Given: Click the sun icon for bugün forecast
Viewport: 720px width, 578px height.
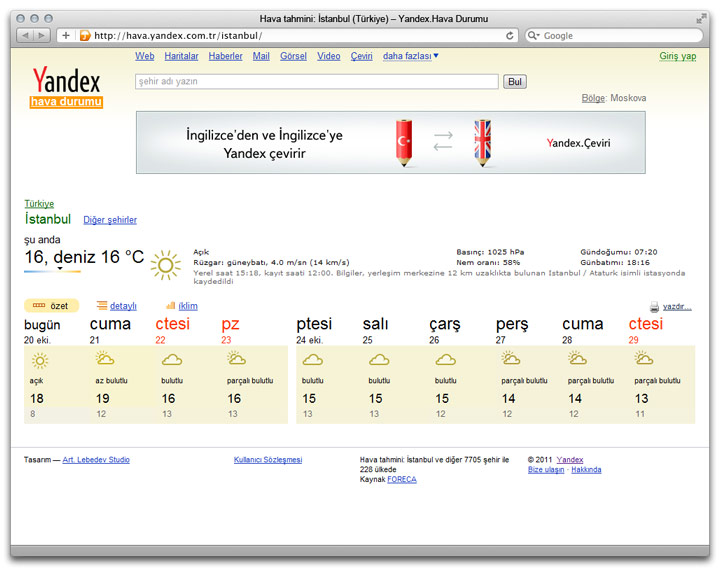Looking at the screenshot, I should point(39,360).
